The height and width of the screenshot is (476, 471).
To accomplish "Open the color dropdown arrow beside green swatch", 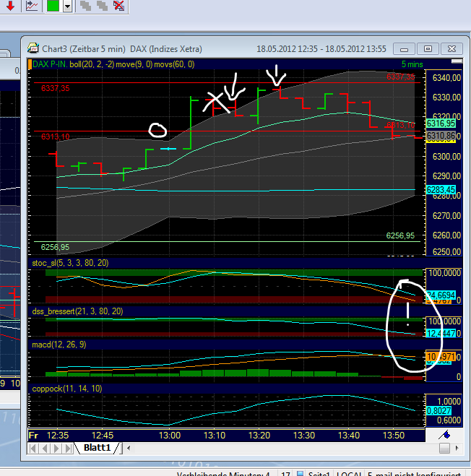I will coord(68,6).
